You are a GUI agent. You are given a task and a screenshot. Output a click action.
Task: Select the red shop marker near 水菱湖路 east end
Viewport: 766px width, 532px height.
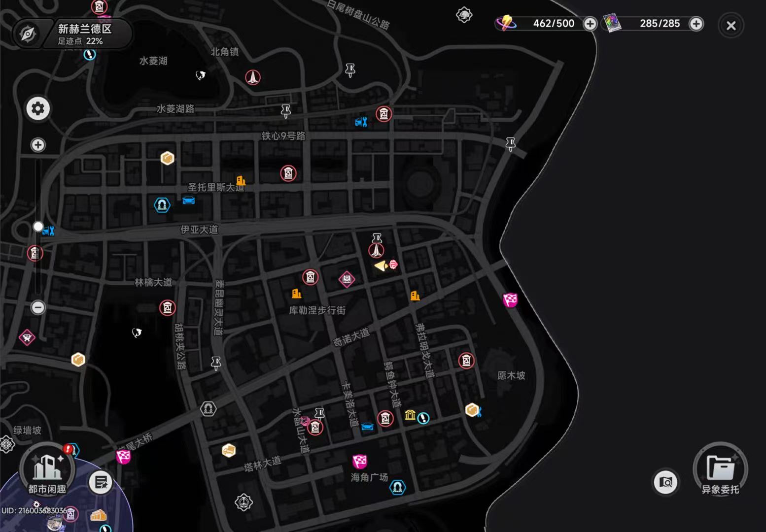pos(384,114)
